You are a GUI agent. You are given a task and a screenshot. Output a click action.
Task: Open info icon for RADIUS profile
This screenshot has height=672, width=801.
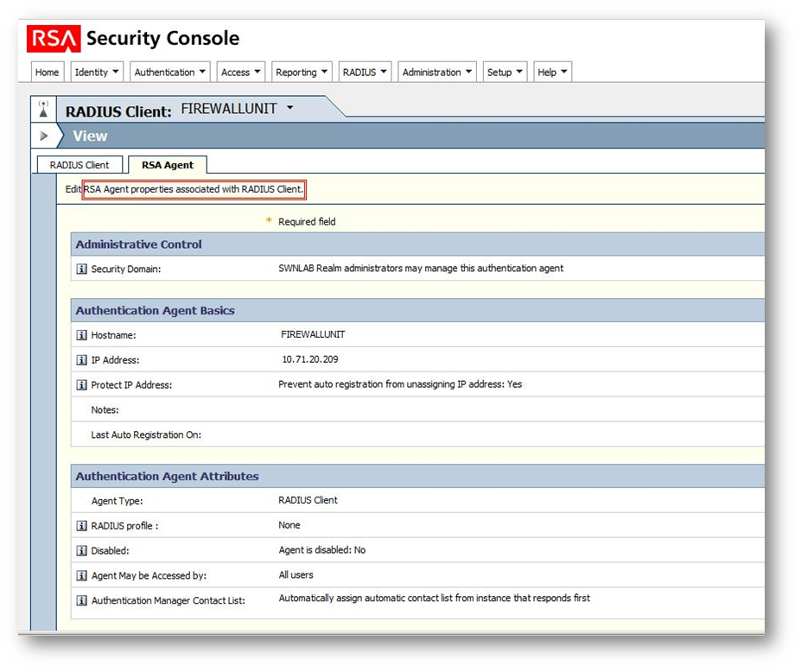pyautogui.click(x=81, y=526)
